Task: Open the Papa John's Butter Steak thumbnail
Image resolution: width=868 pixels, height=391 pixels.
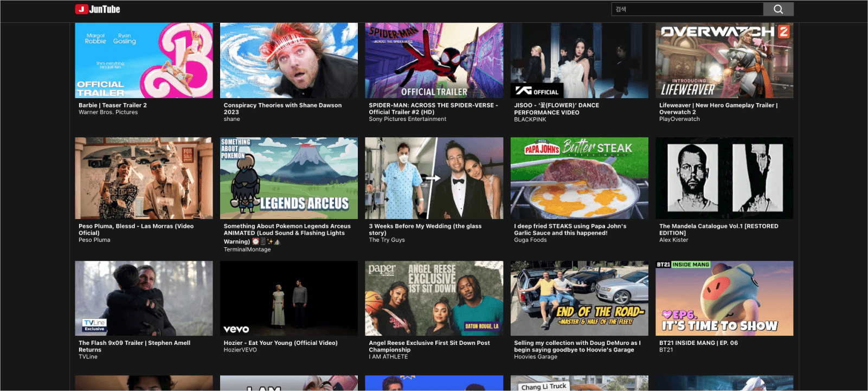Action: (x=579, y=178)
